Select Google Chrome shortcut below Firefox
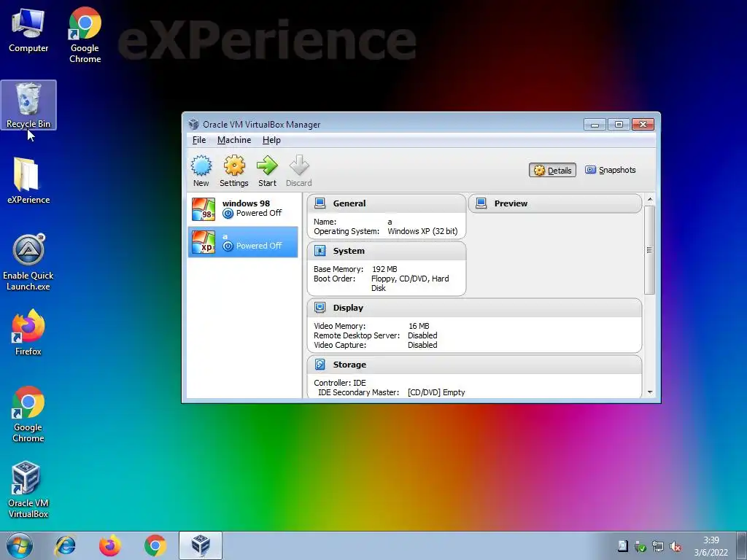The image size is (747, 560). pyautogui.click(x=28, y=414)
